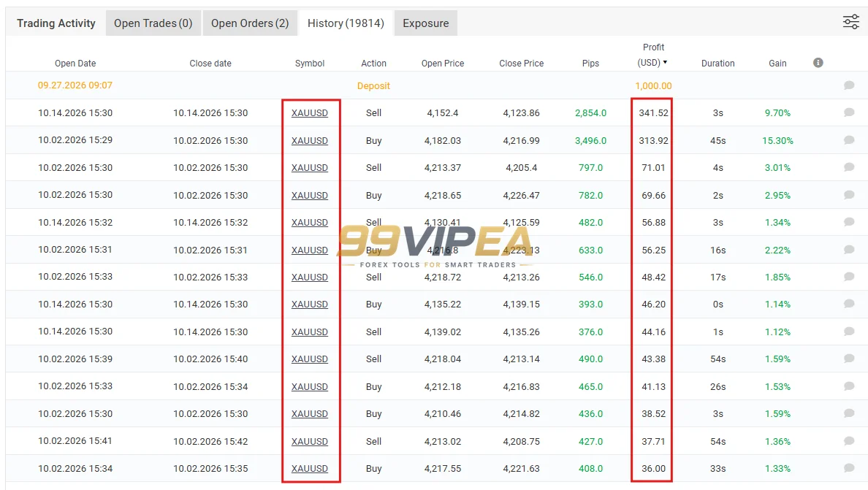Click the 45s duration value
This screenshot has width=868, height=490.
tap(718, 140)
